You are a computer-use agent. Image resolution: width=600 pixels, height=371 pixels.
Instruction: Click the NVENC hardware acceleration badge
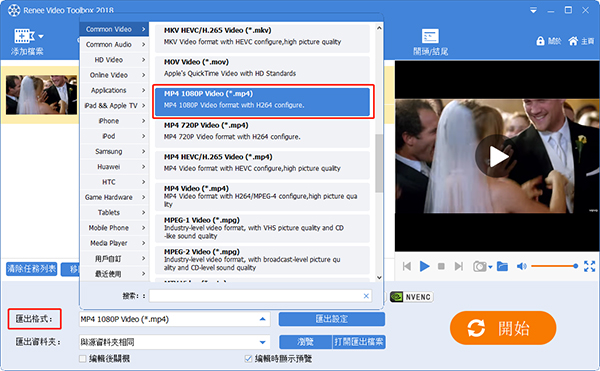pos(412,297)
